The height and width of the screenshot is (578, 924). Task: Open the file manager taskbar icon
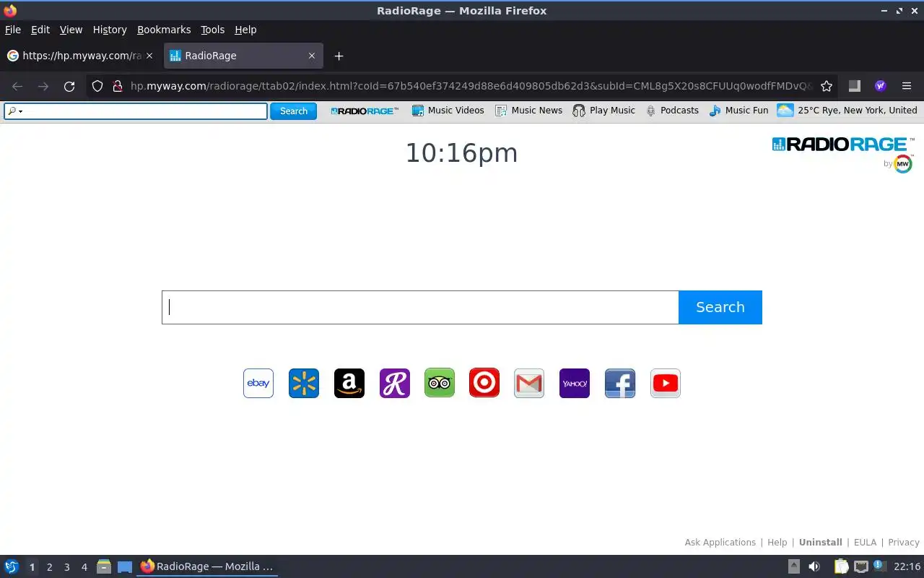click(104, 566)
